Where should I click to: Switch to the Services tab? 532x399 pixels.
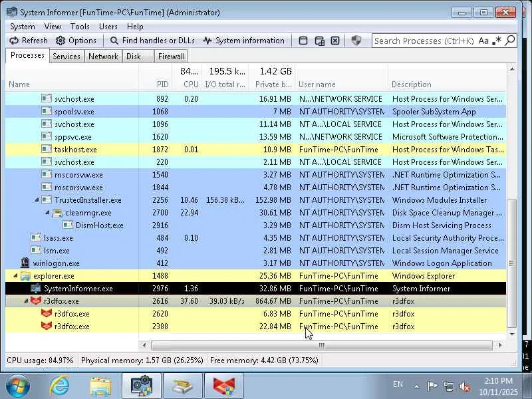[x=66, y=57]
